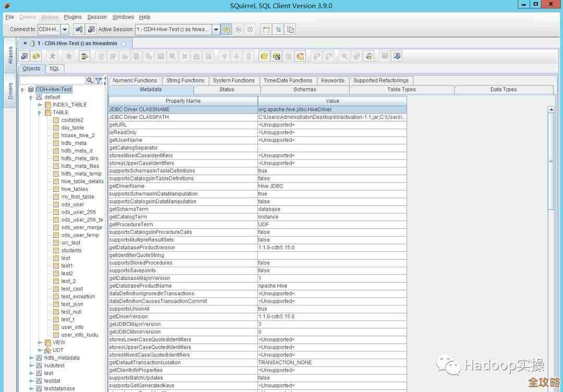Click the magnifier search icon above object tree
The image size is (563, 392).
point(90,81)
